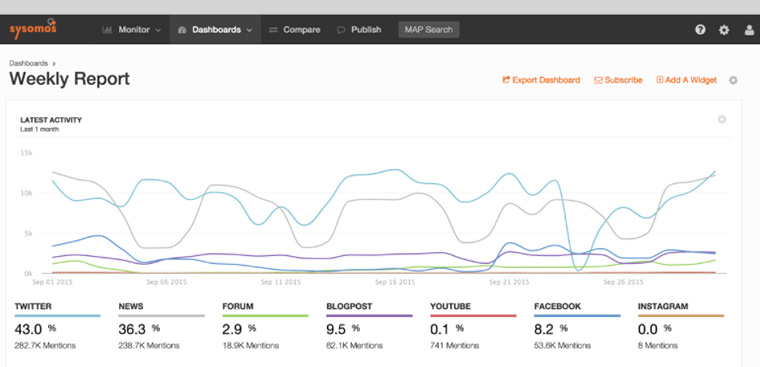This screenshot has width=760, height=367.
Task: Open settings gear in top bar
Action: coord(724,30)
